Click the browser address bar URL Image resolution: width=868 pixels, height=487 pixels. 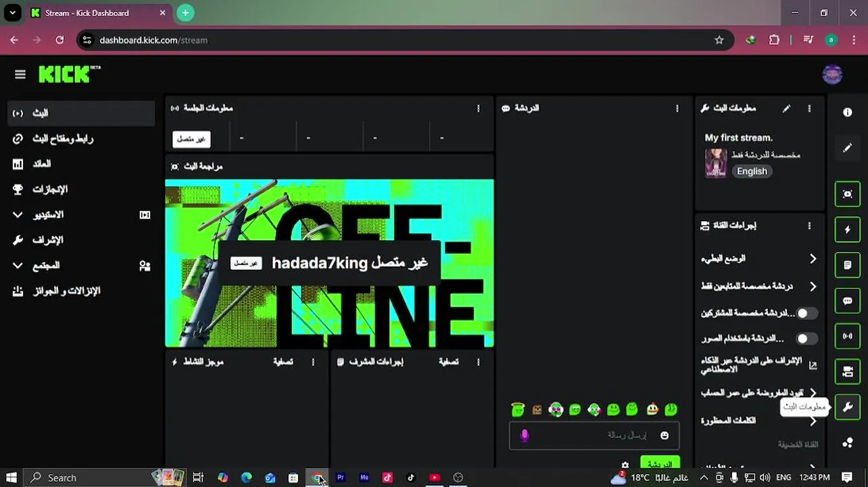point(153,40)
